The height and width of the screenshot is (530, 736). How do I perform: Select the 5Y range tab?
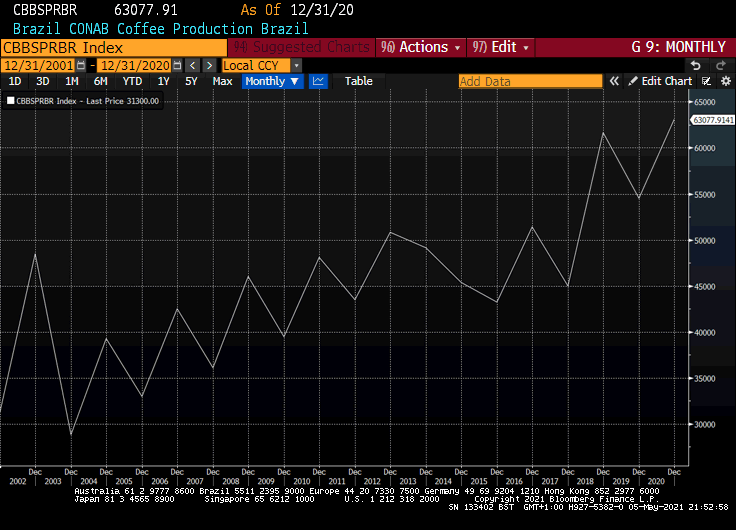click(x=191, y=81)
